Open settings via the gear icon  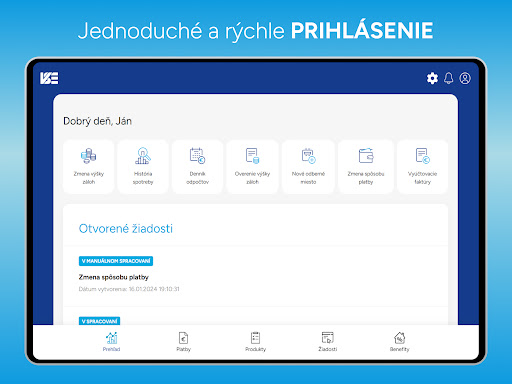click(432, 78)
